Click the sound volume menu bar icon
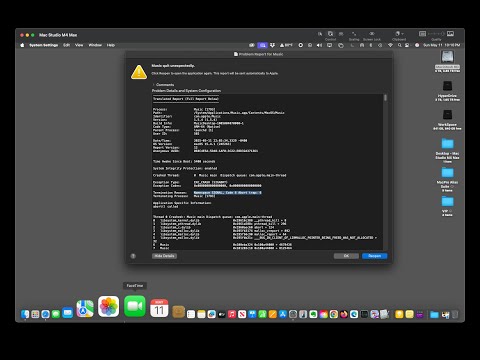The image size is (480, 360). (319, 45)
